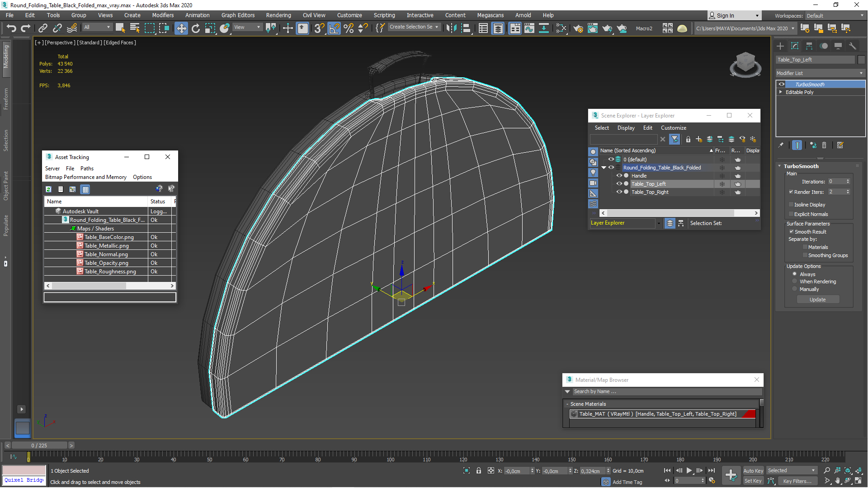The width and height of the screenshot is (868, 488).
Task: Toggle the Smooth Result checkbox
Action: pos(792,231)
